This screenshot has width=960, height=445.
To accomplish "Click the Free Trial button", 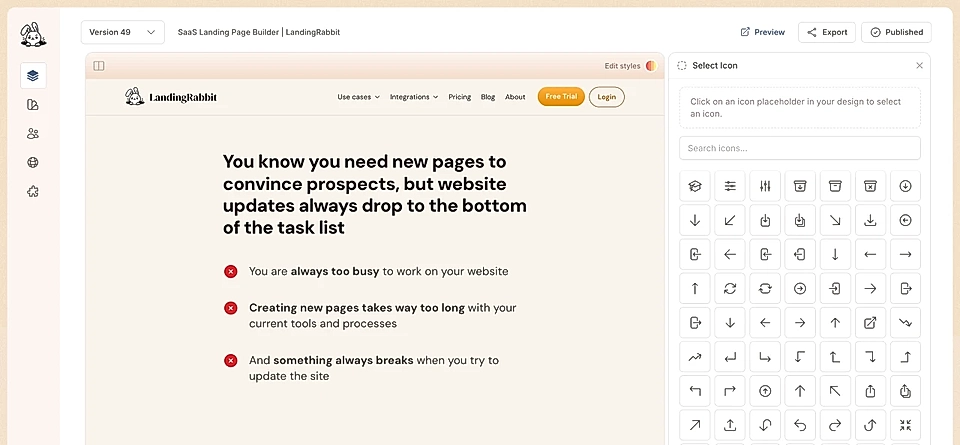I will pyautogui.click(x=561, y=97).
